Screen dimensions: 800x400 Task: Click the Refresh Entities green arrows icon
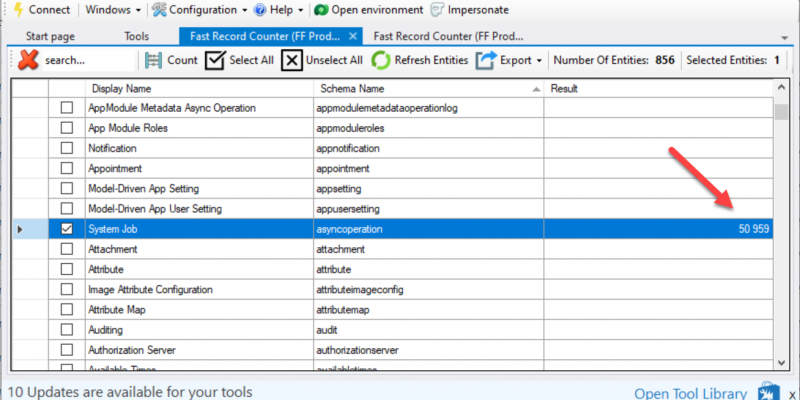pyautogui.click(x=381, y=60)
